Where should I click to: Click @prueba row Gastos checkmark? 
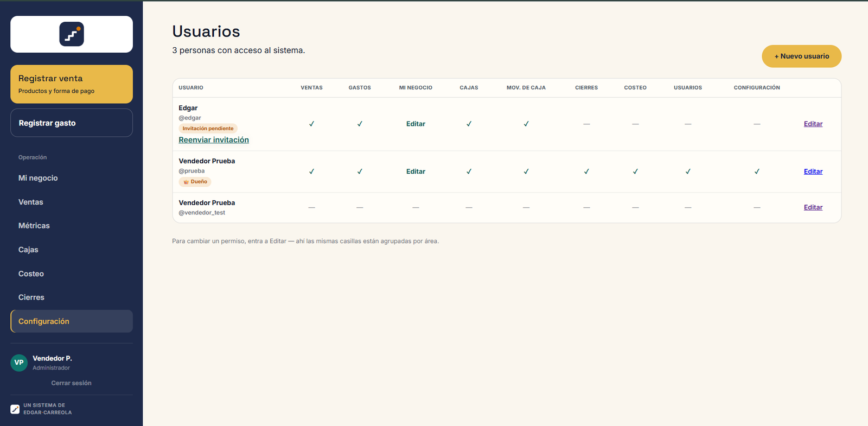coord(360,171)
